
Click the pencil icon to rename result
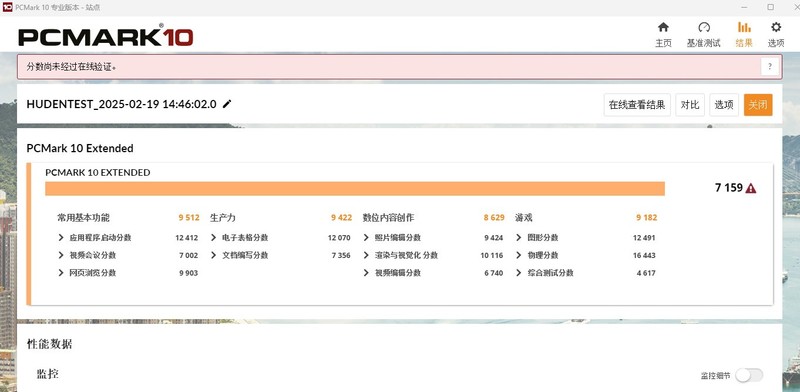(x=227, y=104)
